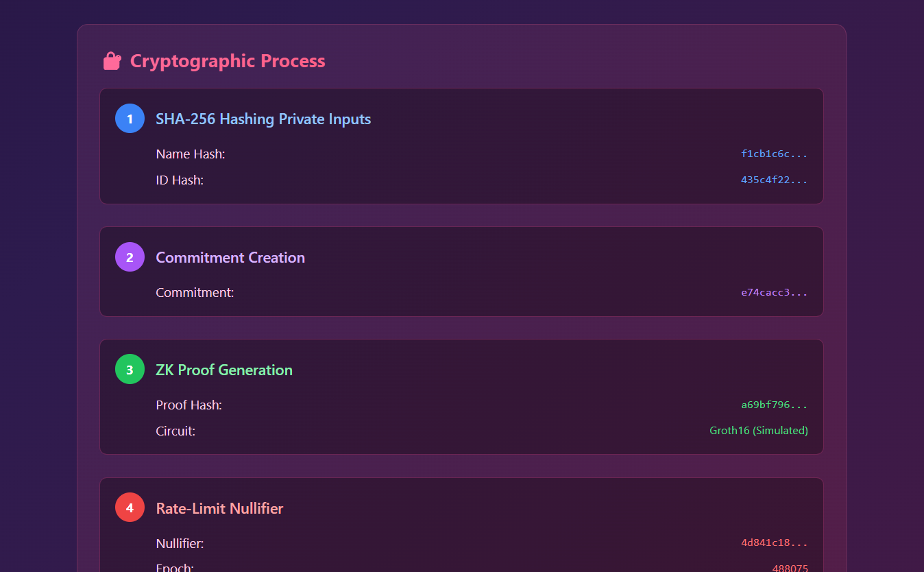The width and height of the screenshot is (924, 572).
Task: Click the red step 4 circle
Action: pyautogui.click(x=130, y=508)
